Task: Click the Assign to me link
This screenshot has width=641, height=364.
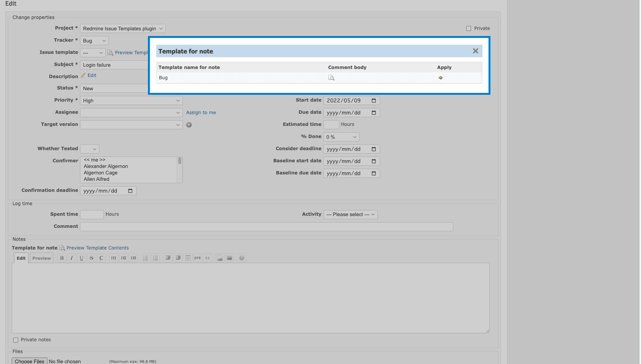Action: [x=201, y=113]
